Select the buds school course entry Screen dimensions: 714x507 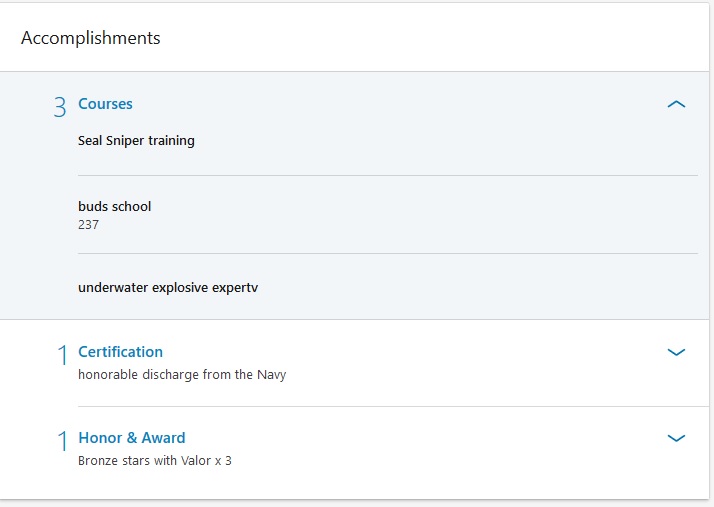pyautogui.click(x=114, y=207)
